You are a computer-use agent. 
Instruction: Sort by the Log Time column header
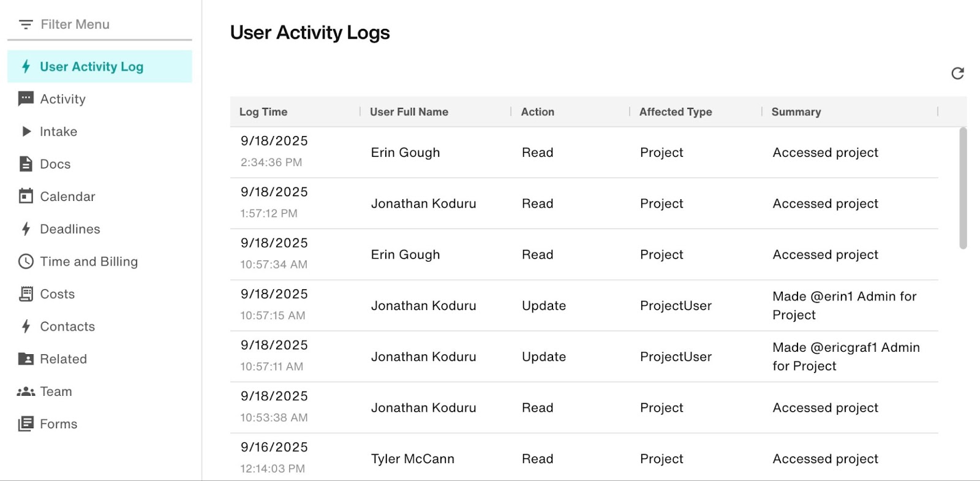tap(263, 112)
